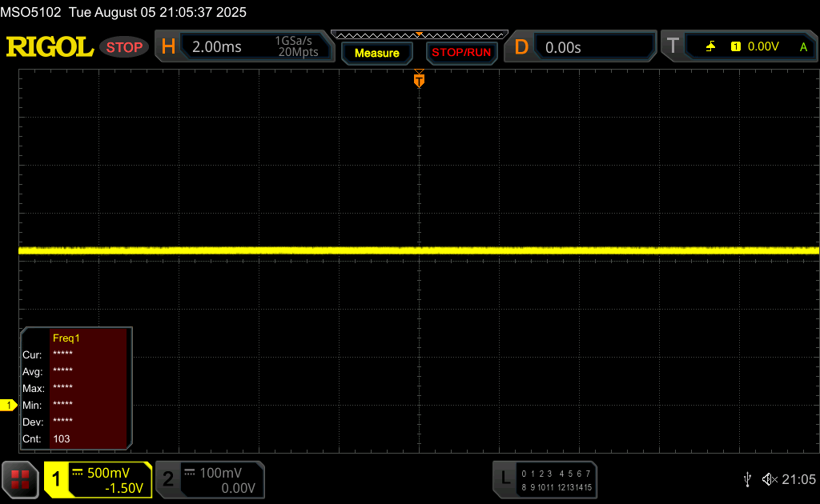Toggle the logic analyzer L digital channels
This screenshot has height=504, width=820.
tap(544, 480)
